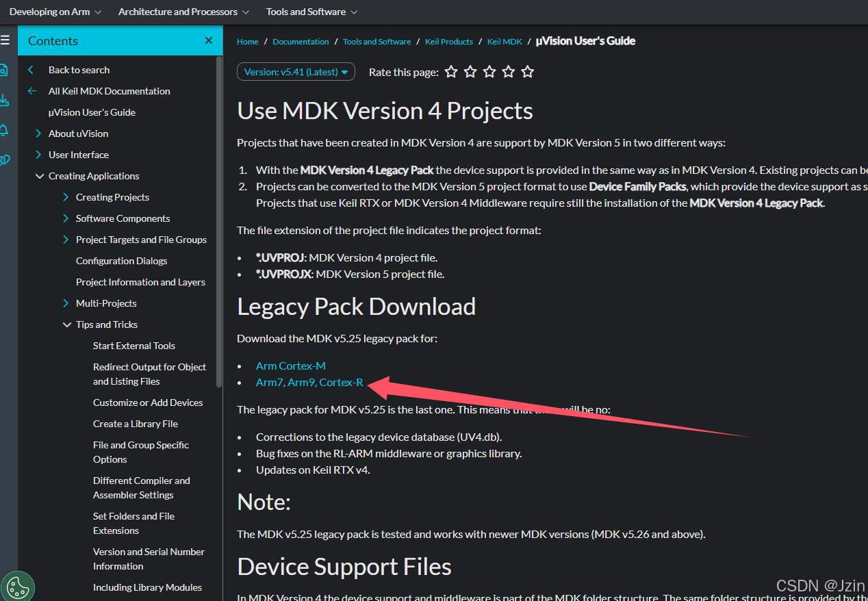Viewport: 868px width, 601px height.
Task: Download the Arm Cortex-M legacy pack
Action: tap(291, 366)
